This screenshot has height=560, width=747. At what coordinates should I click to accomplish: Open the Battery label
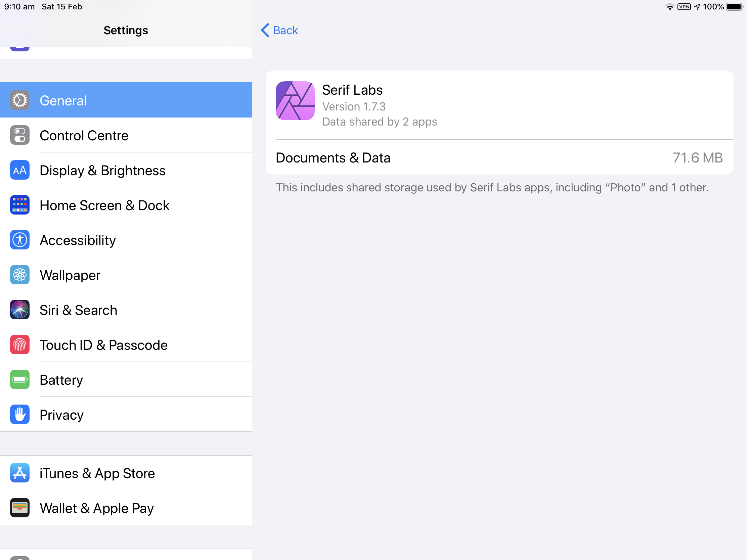(61, 380)
